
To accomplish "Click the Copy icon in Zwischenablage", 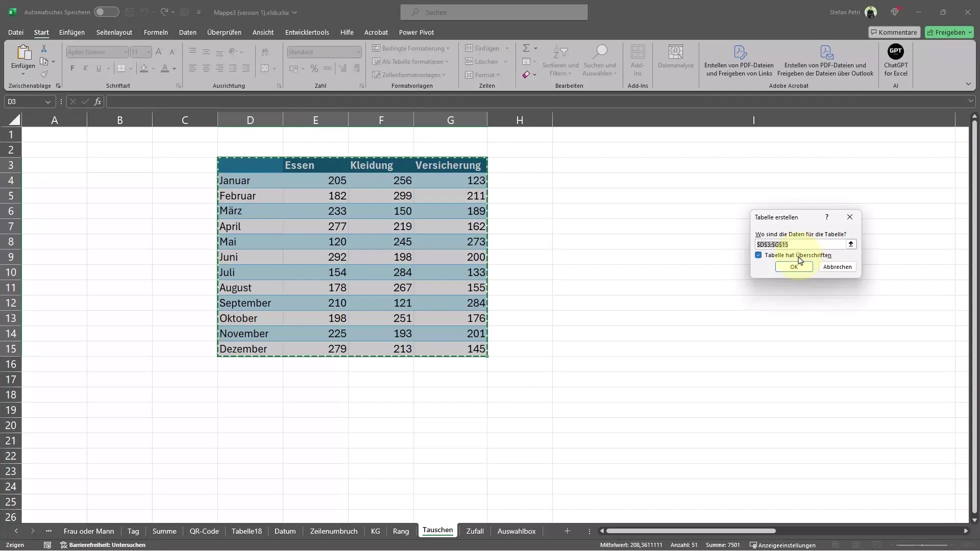I will [44, 62].
